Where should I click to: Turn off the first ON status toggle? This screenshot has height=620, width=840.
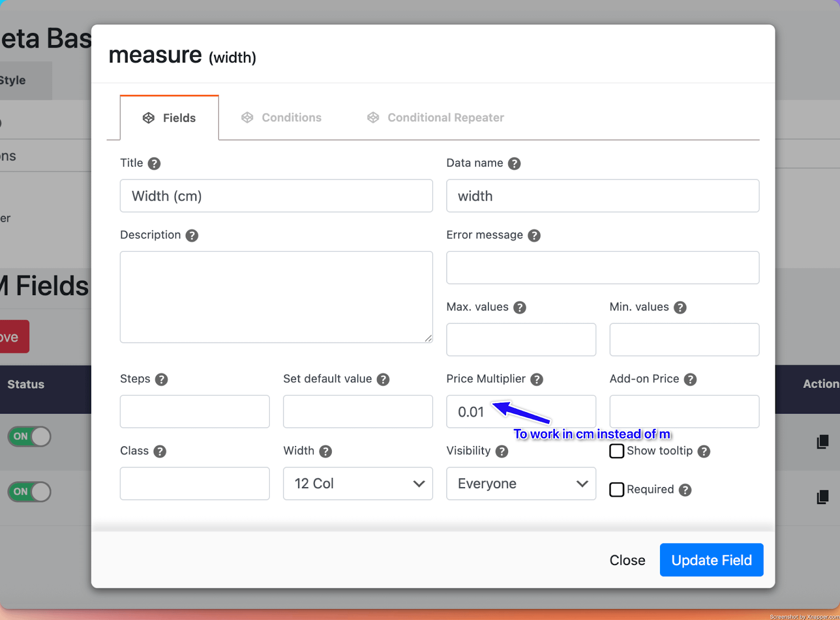(x=29, y=436)
